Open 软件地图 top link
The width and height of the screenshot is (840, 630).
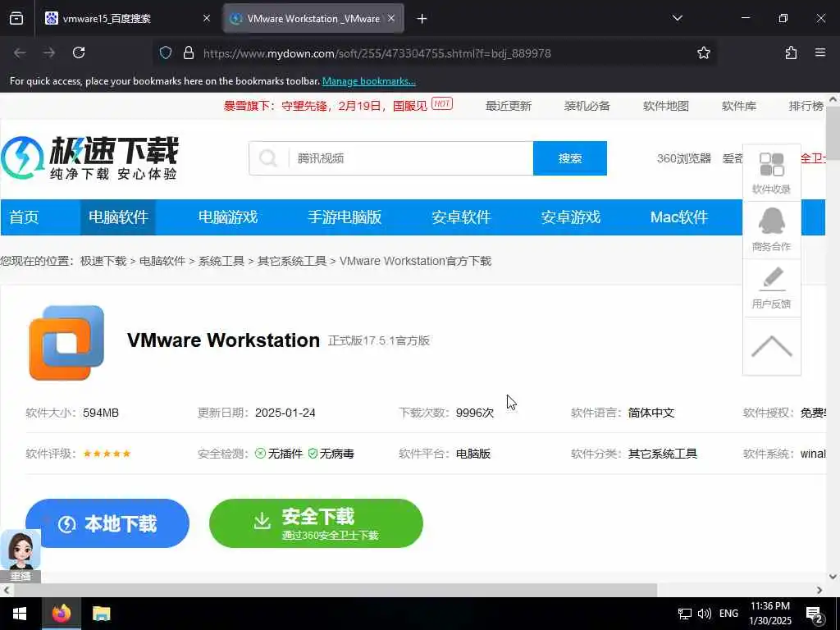pos(665,106)
